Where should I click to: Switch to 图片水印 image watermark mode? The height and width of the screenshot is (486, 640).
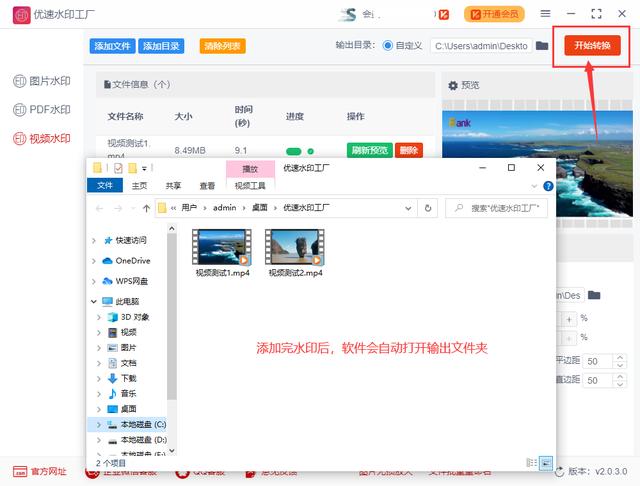42,80
